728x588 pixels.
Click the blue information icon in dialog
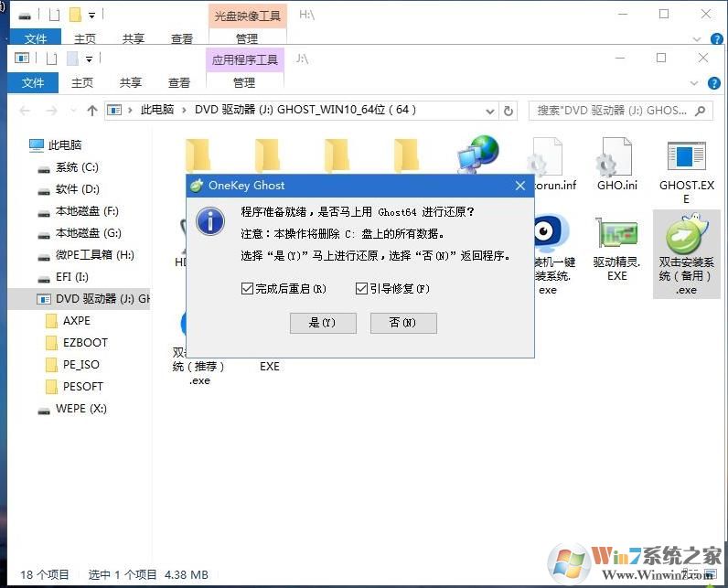[210, 221]
